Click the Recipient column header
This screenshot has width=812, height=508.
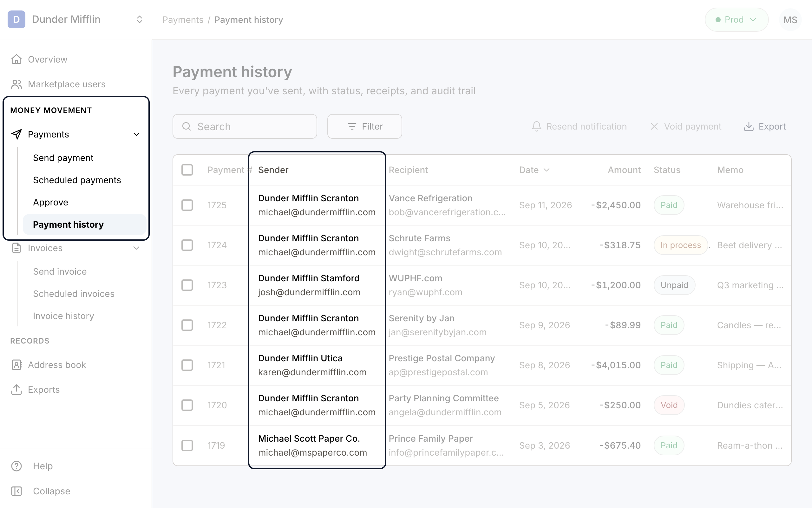coord(408,170)
